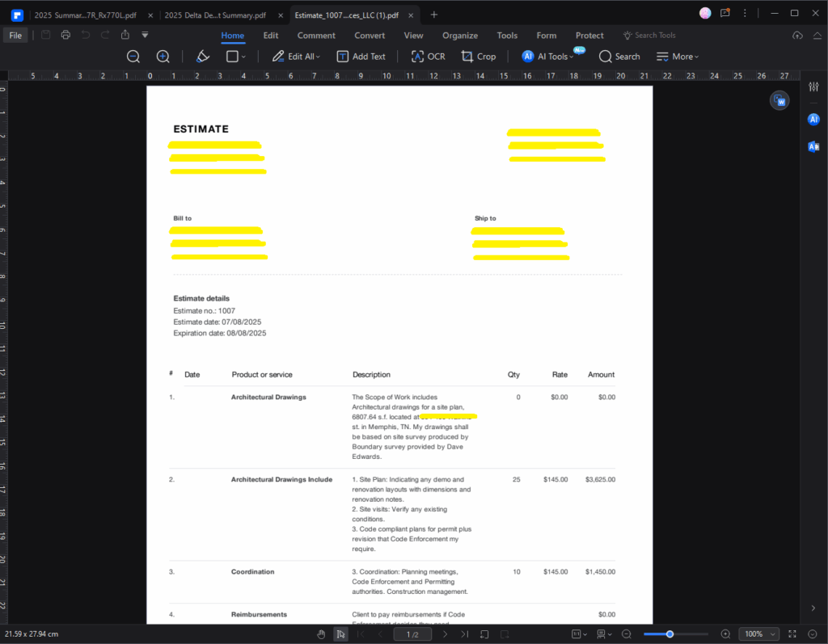This screenshot has width=828, height=644.
Task: Zoom in using status bar button
Action: (725, 634)
